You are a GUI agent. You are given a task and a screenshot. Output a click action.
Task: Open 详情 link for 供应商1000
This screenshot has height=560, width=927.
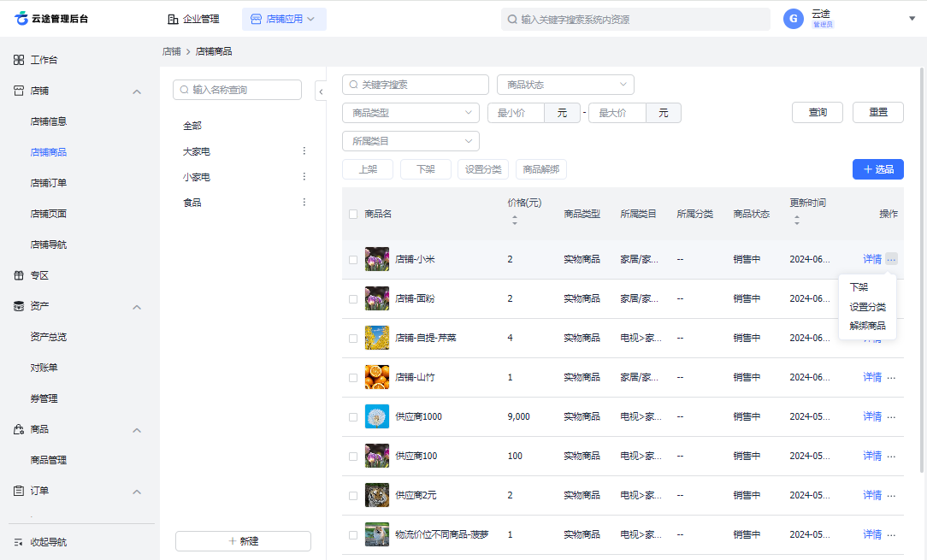[872, 417]
